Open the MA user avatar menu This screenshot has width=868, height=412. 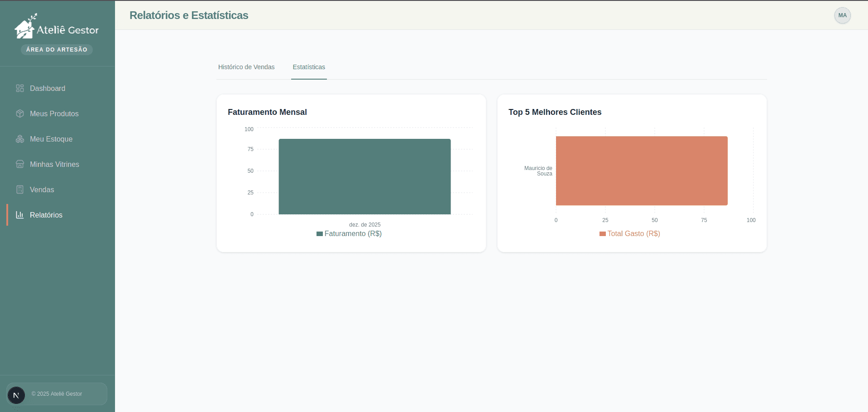click(842, 15)
